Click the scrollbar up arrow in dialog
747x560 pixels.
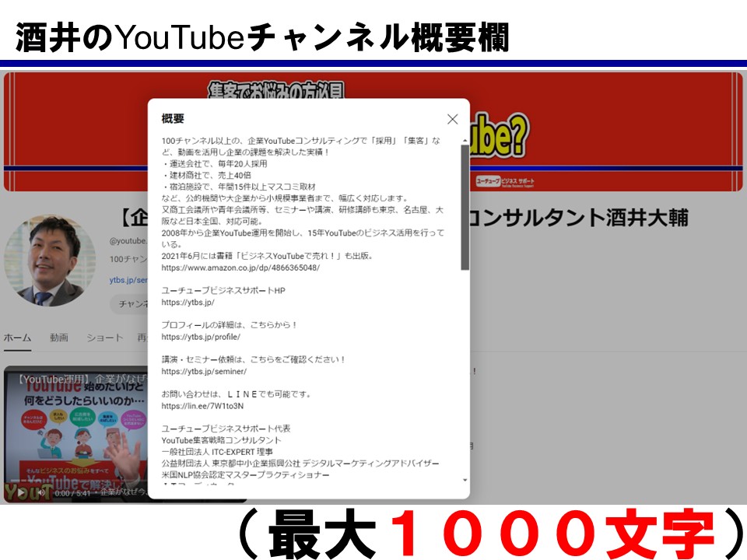tap(465, 141)
